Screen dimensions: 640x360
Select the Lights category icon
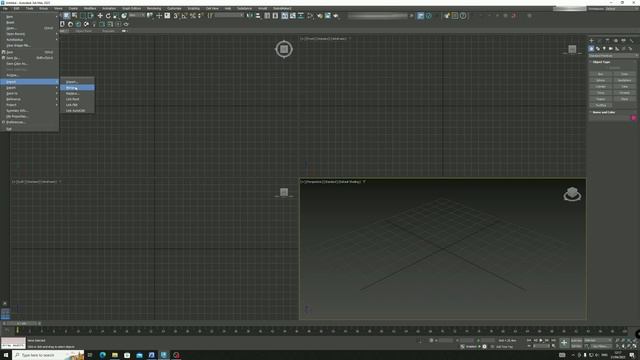click(604, 49)
